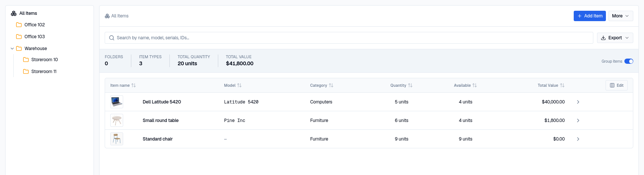Click the Storeroom 11 folder icon
The width and height of the screenshot is (644, 175).
pos(26,72)
